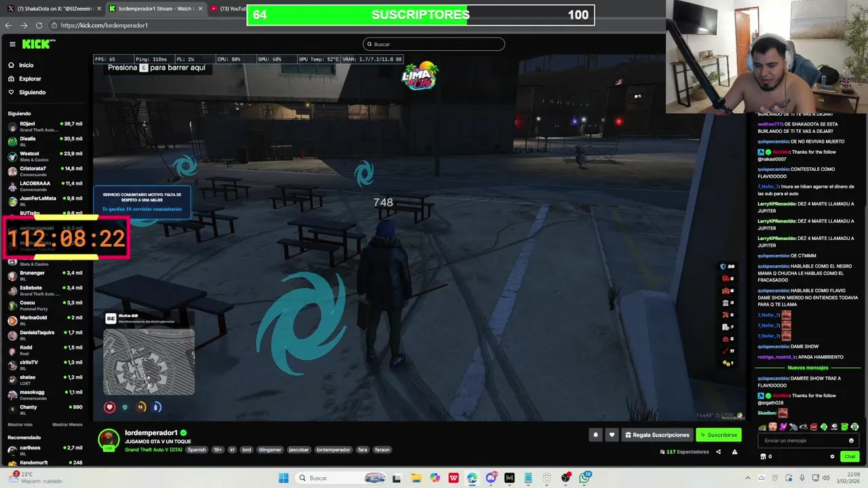Viewport: 868px width, 488px height.
Task: Open cirlioTV channel in the sidebar
Action: 45,365
